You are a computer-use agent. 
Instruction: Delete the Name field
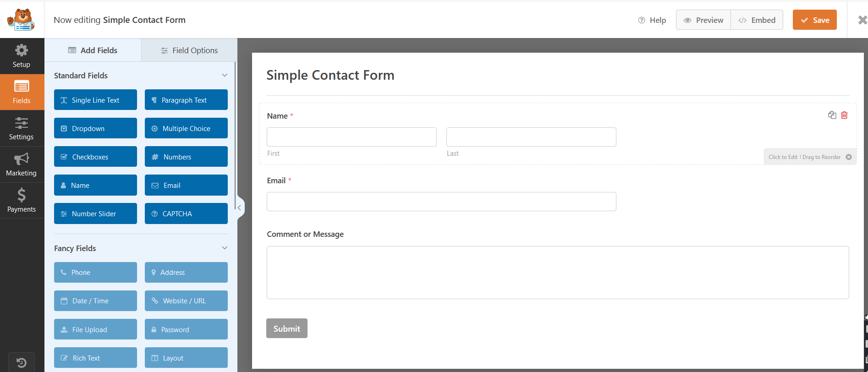coord(844,115)
